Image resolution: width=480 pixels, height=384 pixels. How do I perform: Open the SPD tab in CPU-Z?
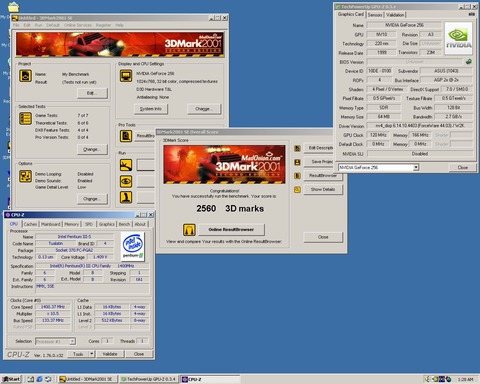(89, 224)
